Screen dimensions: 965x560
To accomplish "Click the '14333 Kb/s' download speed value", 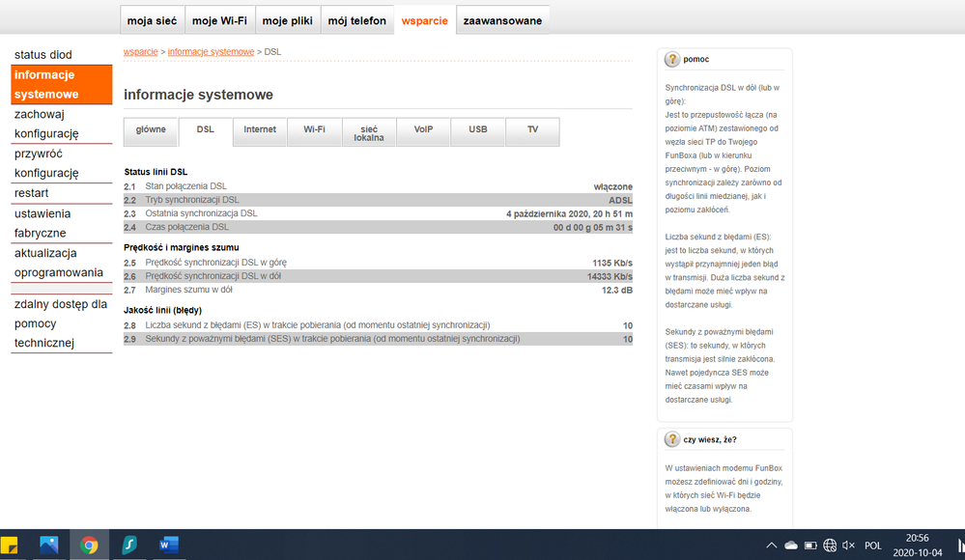I will (610, 276).
